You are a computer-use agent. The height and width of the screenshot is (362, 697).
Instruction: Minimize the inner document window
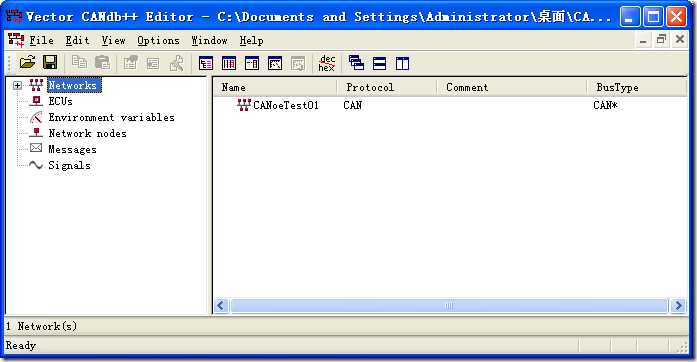click(x=643, y=40)
